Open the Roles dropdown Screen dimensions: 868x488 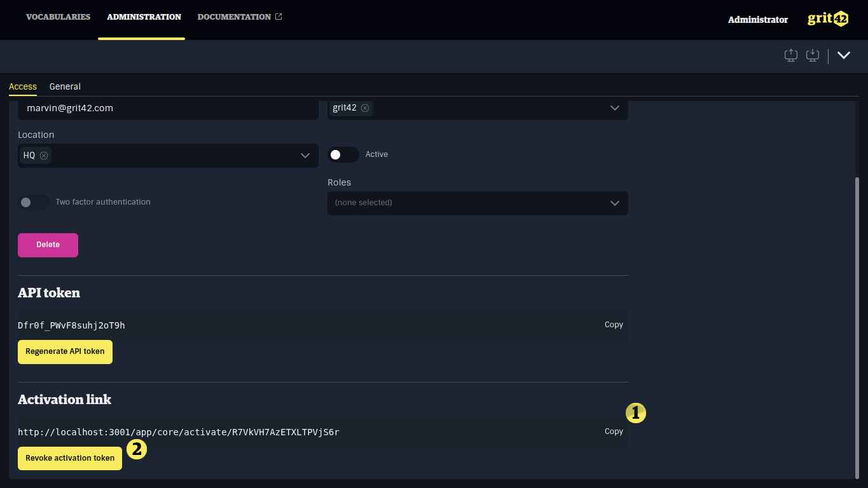click(614, 203)
